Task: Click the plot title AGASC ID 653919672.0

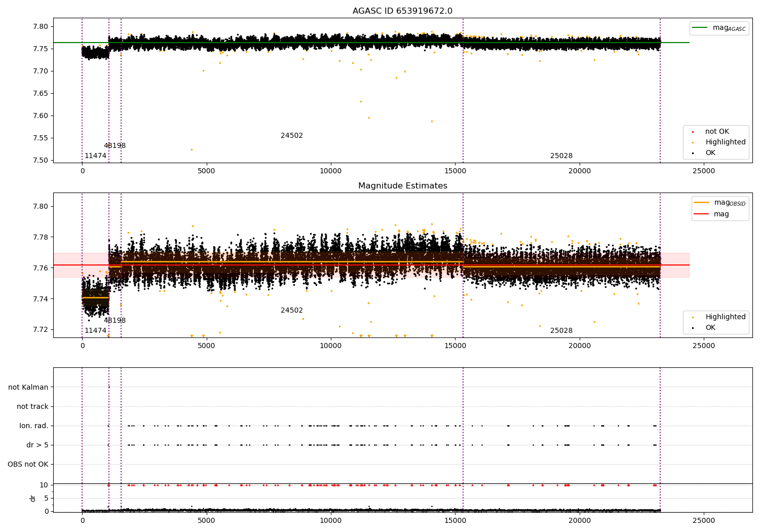Action: point(402,11)
